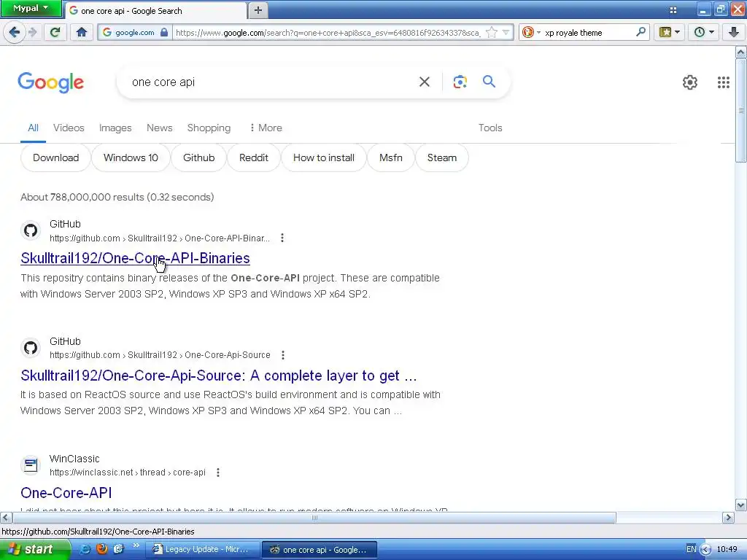Select the Windows 10 suggestion chip
747x560 pixels.
click(131, 157)
